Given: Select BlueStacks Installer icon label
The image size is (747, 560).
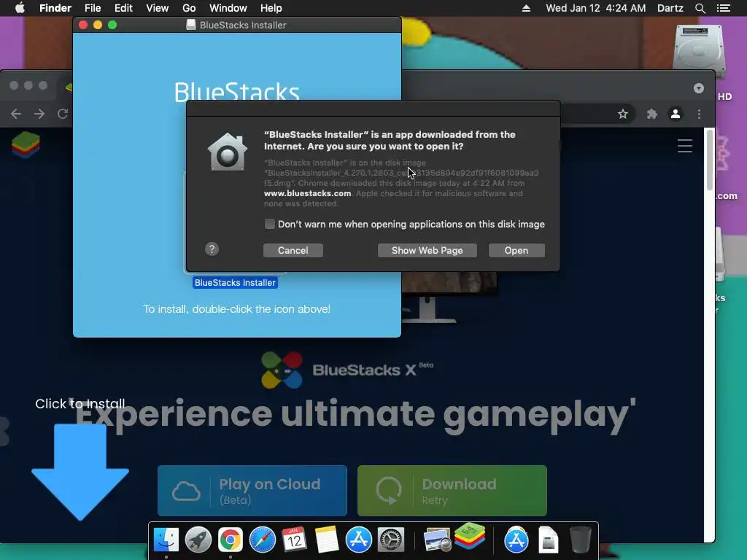Looking at the screenshot, I should click(x=235, y=282).
